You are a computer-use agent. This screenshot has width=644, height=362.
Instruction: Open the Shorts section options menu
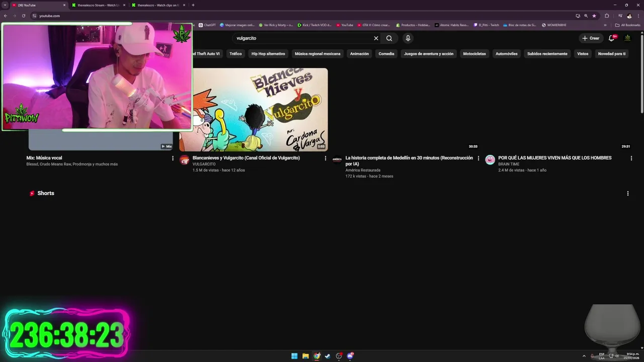click(627, 194)
